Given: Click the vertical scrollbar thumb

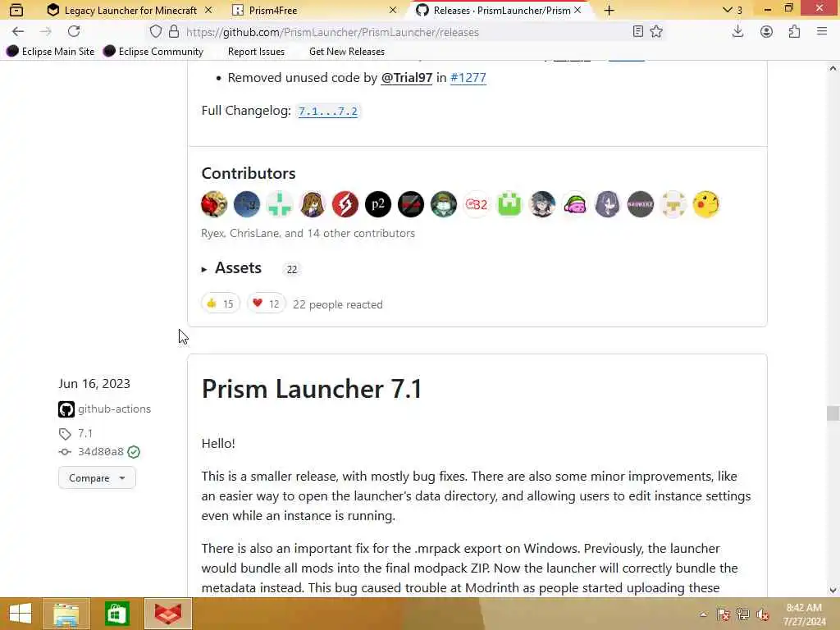Looking at the screenshot, I should pos(833,413).
